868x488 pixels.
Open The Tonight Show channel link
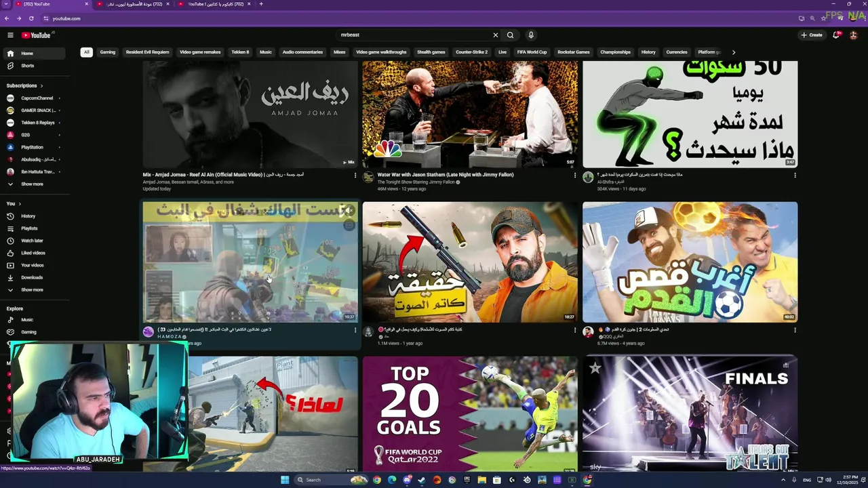coord(417,182)
